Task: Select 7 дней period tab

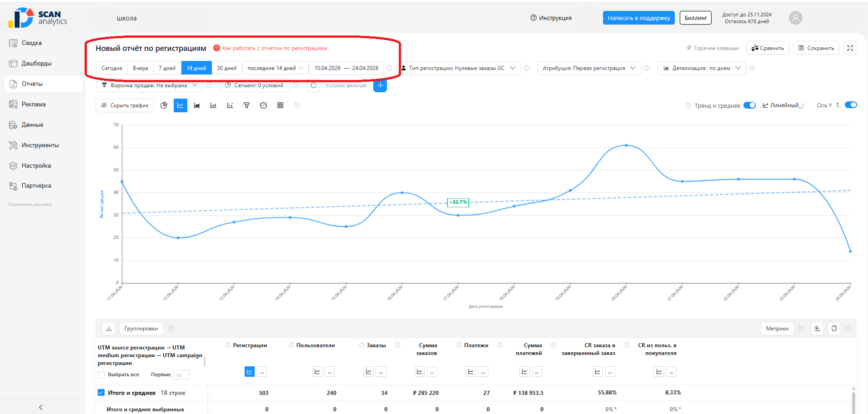Action: tap(167, 68)
